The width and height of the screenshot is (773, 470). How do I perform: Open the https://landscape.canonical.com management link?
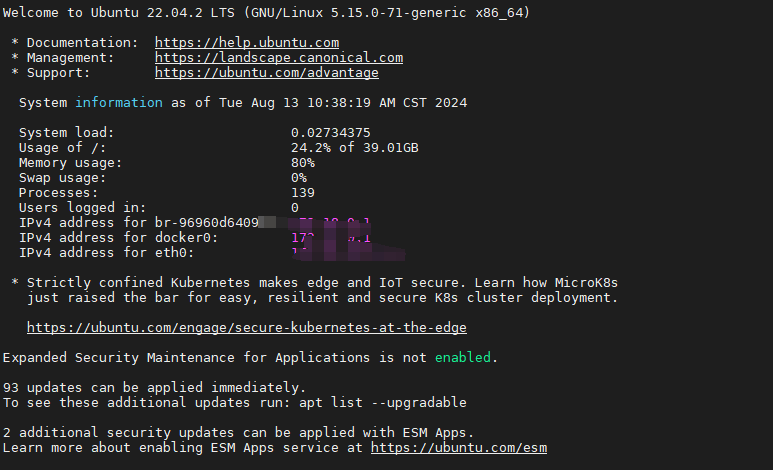point(279,58)
